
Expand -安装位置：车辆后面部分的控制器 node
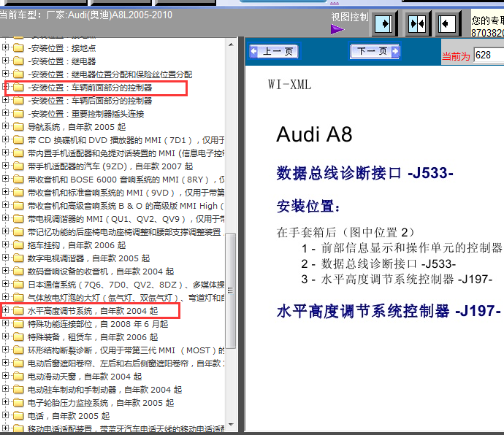click(5, 100)
